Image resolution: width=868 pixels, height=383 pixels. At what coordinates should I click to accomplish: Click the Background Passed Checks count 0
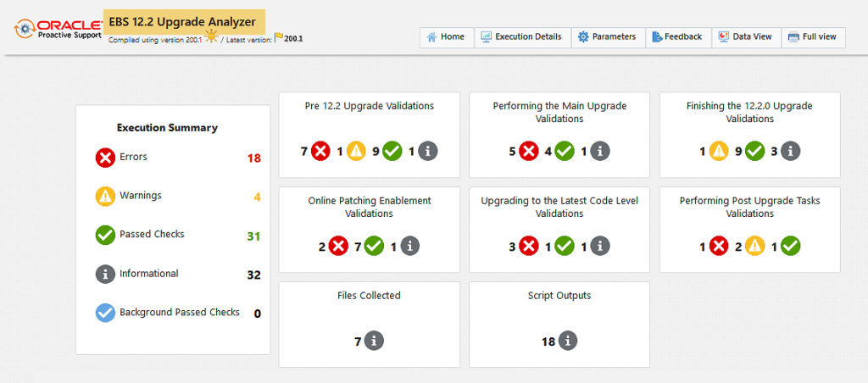click(258, 314)
